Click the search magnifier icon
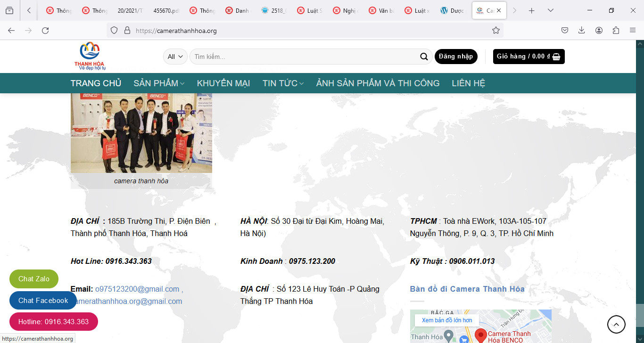The width and height of the screenshot is (644, 343). tap(424, 57)
